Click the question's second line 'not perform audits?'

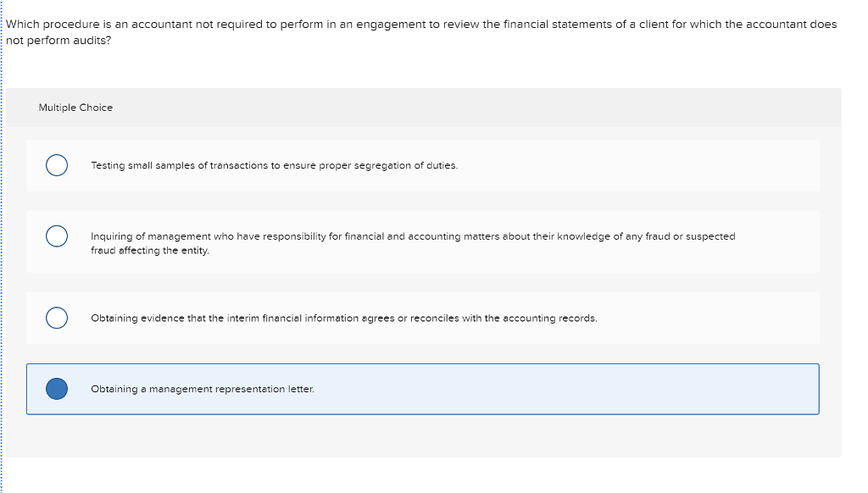(x=58, y=41)
